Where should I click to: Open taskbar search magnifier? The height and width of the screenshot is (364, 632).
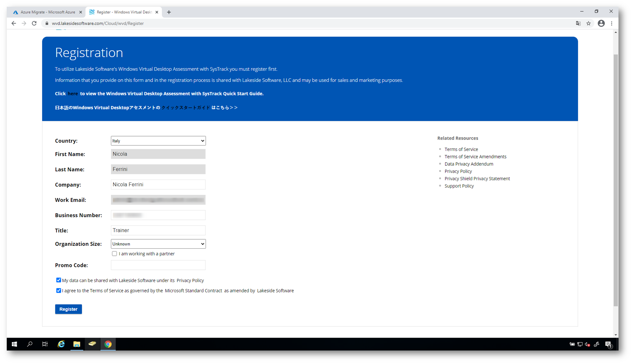point(30,344)
